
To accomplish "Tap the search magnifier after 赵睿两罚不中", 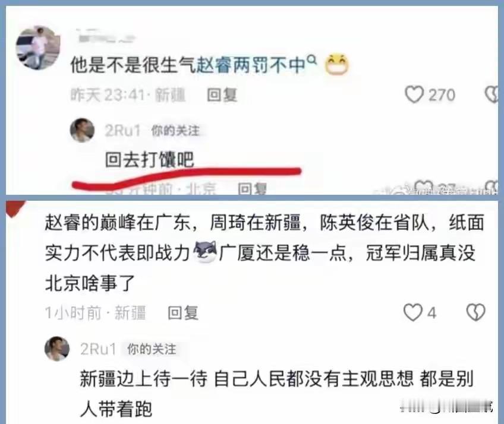I will coord(312,59).
